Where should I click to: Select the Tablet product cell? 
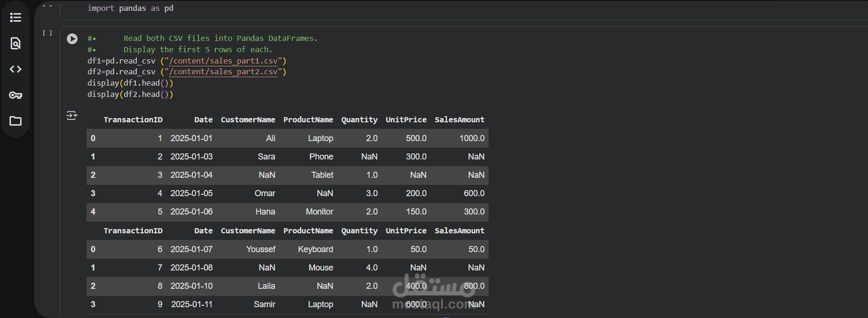point(322,175)
